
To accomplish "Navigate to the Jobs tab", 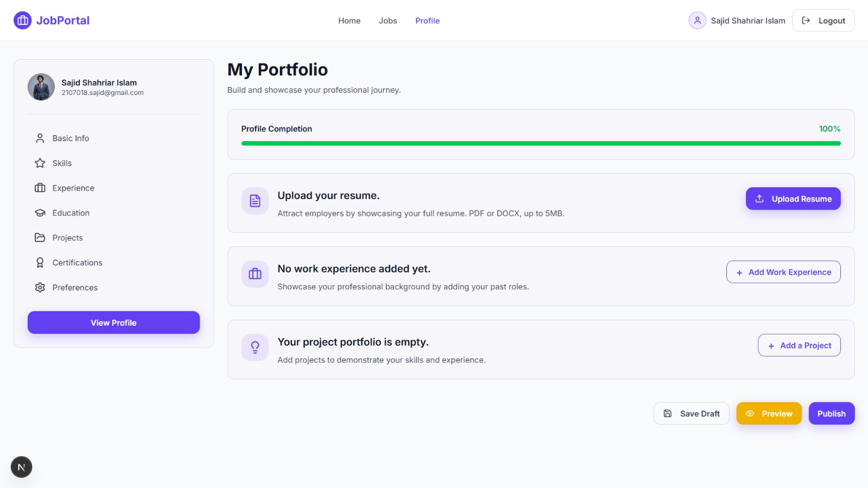I will (x=388, y=21).
